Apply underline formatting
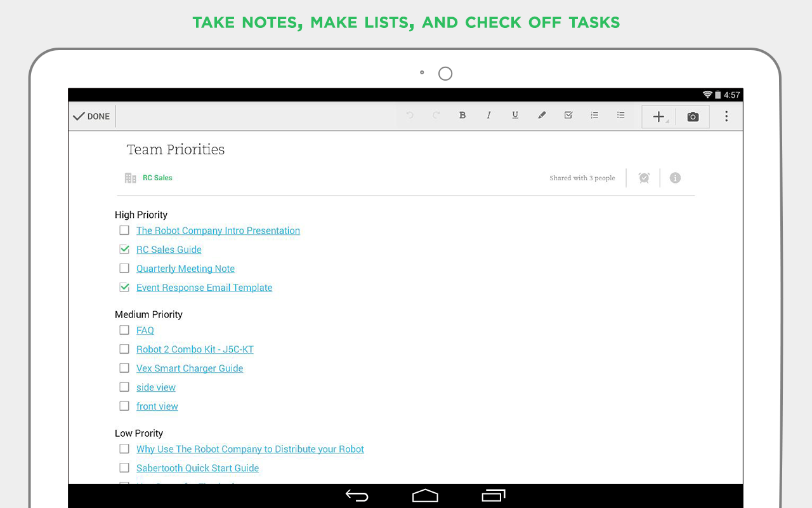 pos(515,116)
